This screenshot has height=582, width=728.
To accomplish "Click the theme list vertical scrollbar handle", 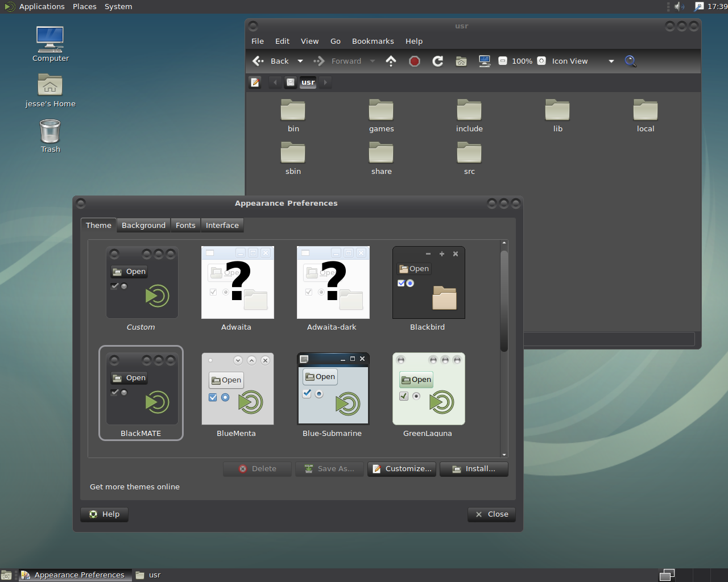I will 504,301.
